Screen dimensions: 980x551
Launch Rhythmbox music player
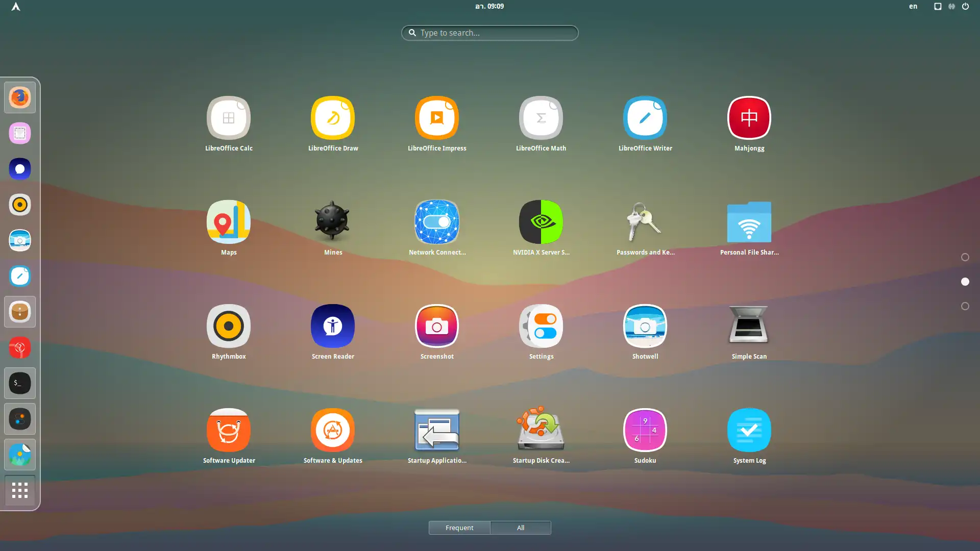tap(229, 325)
